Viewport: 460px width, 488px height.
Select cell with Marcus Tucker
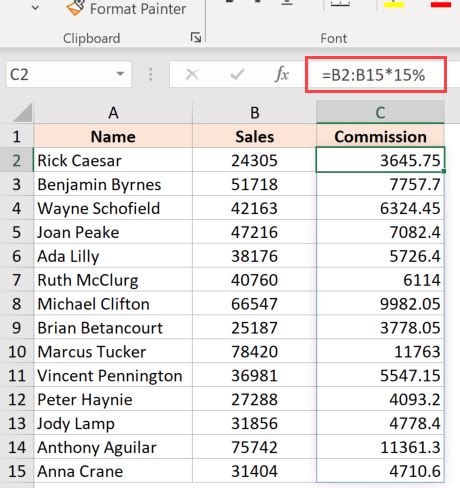[113, 352]
